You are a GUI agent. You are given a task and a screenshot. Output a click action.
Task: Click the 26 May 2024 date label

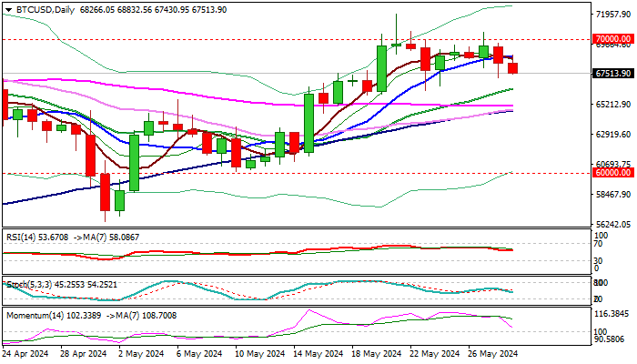coord(493,353)
